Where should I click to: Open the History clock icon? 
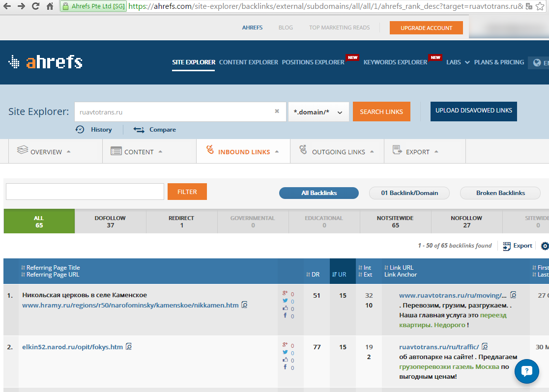tap(80, 130)
